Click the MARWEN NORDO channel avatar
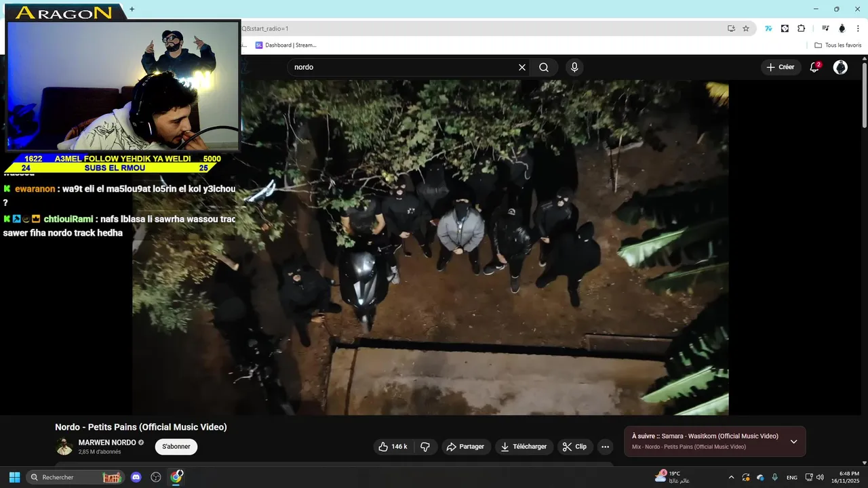The image size is (868, 488). point(64,447)
